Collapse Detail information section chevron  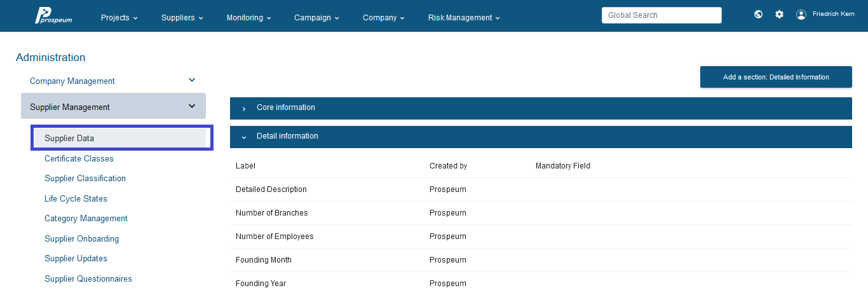tap(244, 137)
